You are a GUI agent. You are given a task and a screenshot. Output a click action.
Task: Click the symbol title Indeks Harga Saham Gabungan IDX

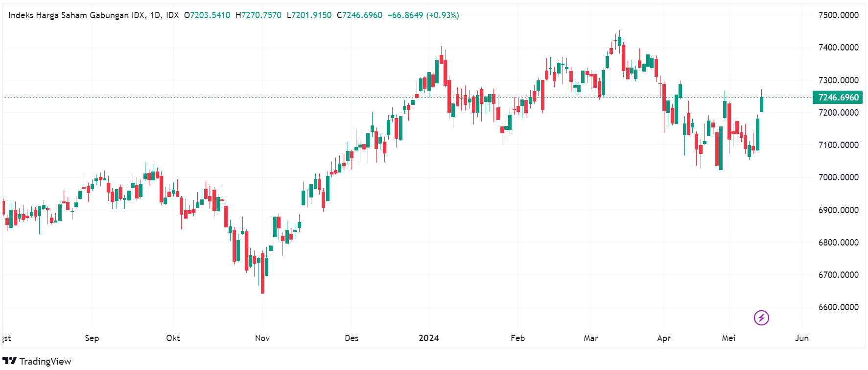click(76, 15)
